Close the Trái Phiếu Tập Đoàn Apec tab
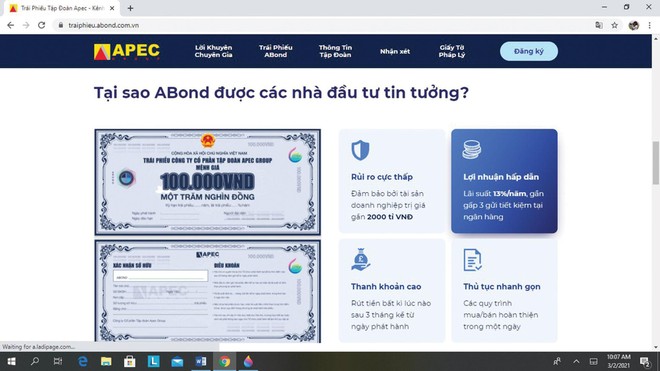The image size is (660, 371). 112,8
